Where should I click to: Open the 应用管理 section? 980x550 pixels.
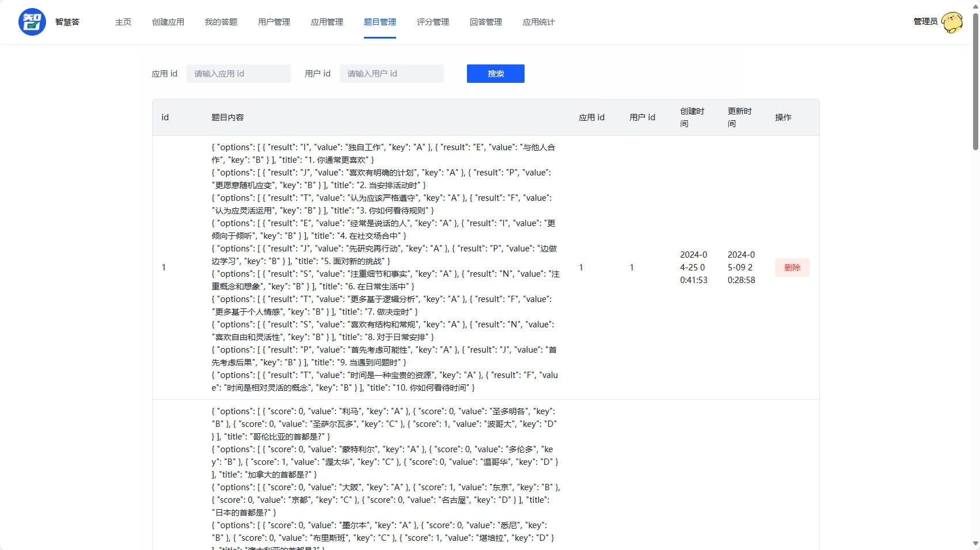pos(326,22)
